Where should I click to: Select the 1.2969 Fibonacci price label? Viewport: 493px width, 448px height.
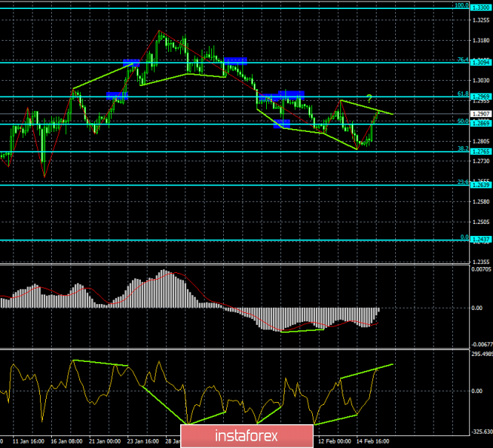[481, 96]
